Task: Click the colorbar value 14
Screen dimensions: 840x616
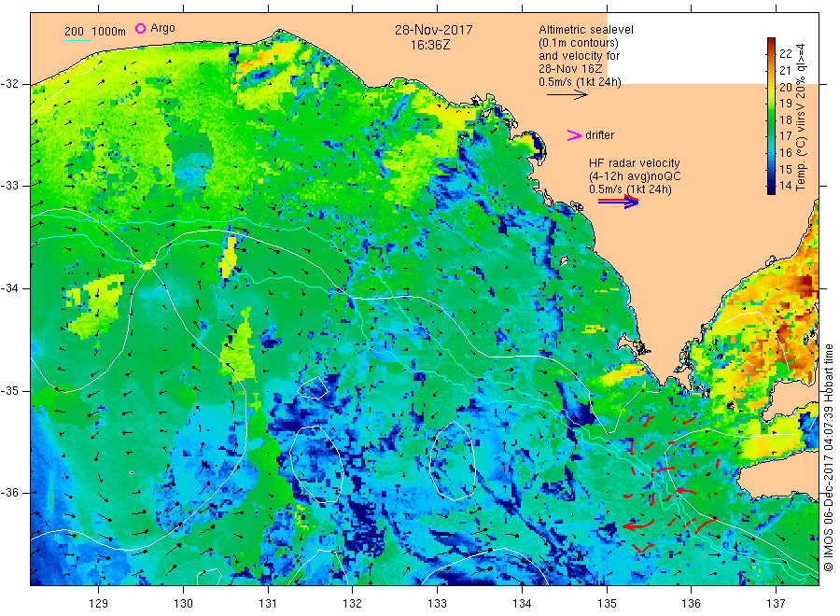Action: 785,186
